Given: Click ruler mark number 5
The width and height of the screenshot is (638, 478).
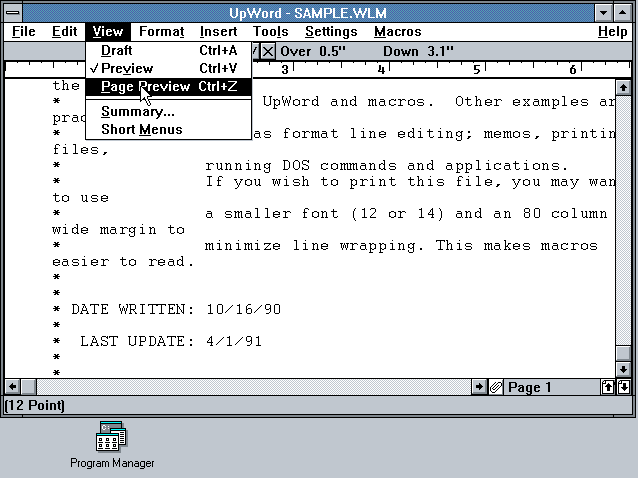Looking at the screenshot, I should tap(476, 70).
